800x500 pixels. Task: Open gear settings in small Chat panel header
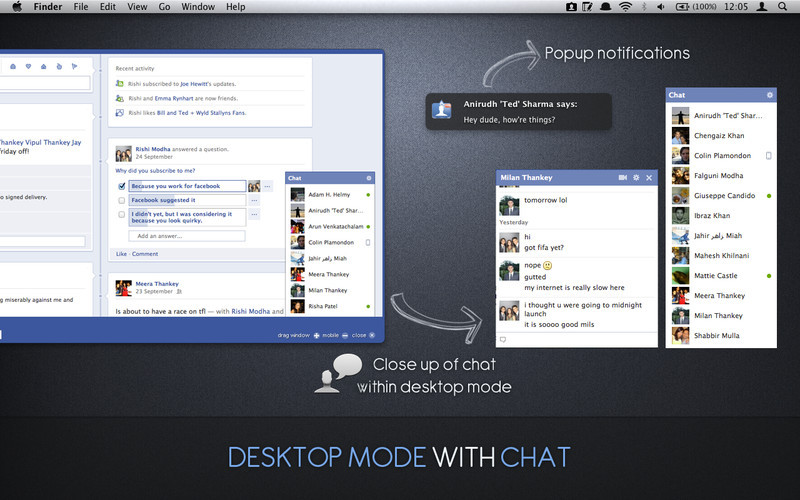coord(369,178)
